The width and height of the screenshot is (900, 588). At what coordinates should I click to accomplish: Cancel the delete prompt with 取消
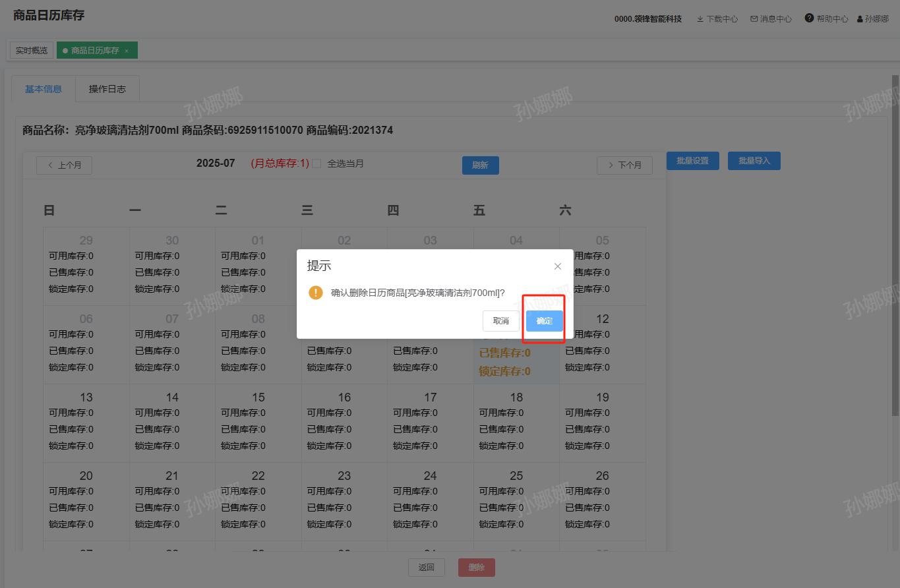(501, 321)
